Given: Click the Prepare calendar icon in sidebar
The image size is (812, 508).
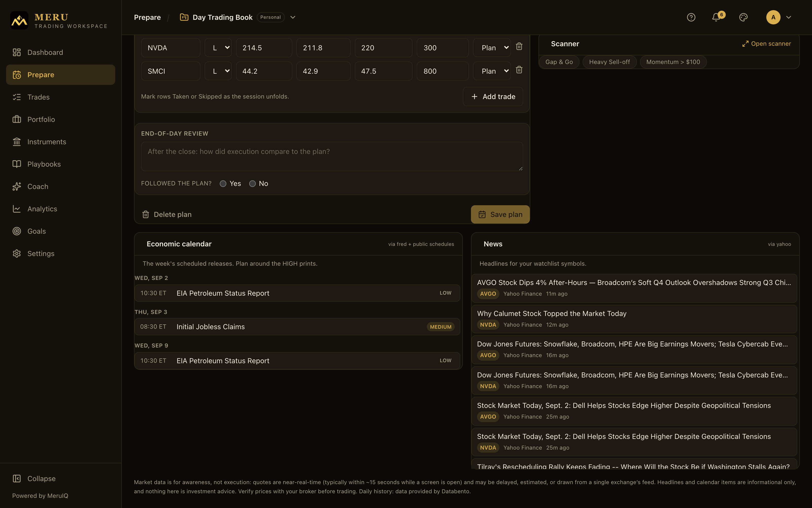Looking at the screenshot, I should tap(17, 75).
